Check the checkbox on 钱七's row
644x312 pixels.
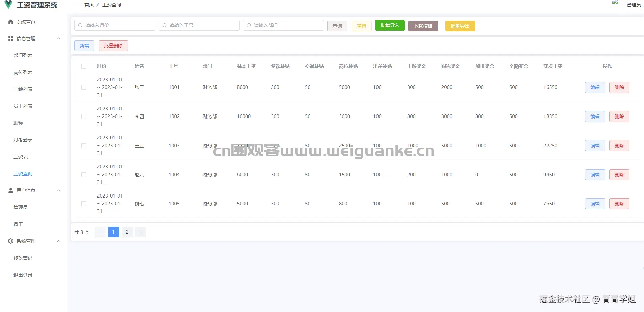(84, 204)
